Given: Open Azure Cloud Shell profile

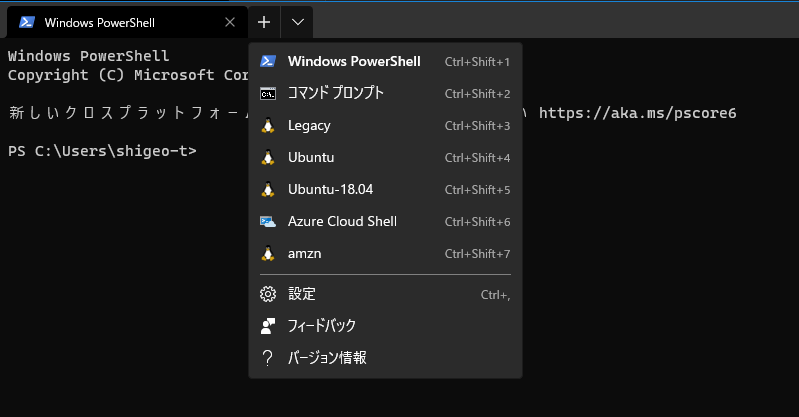Looking at the screenshot, I should point(385,222).
